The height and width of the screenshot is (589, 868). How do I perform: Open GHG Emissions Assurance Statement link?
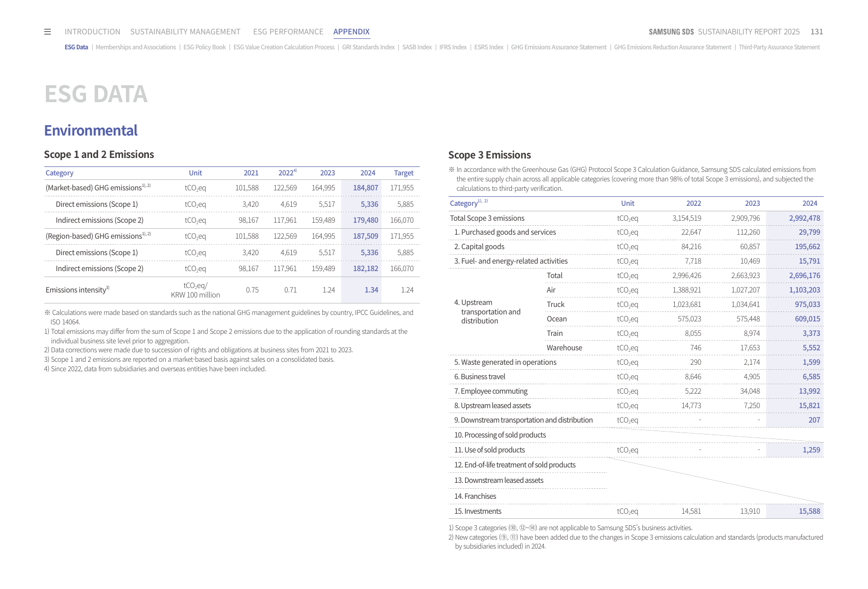[x=559, y=47]
